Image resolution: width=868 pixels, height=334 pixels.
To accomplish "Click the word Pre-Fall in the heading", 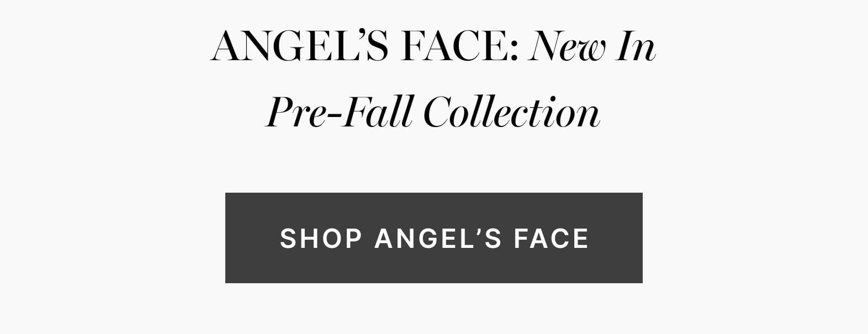I will tap(340, 112).
